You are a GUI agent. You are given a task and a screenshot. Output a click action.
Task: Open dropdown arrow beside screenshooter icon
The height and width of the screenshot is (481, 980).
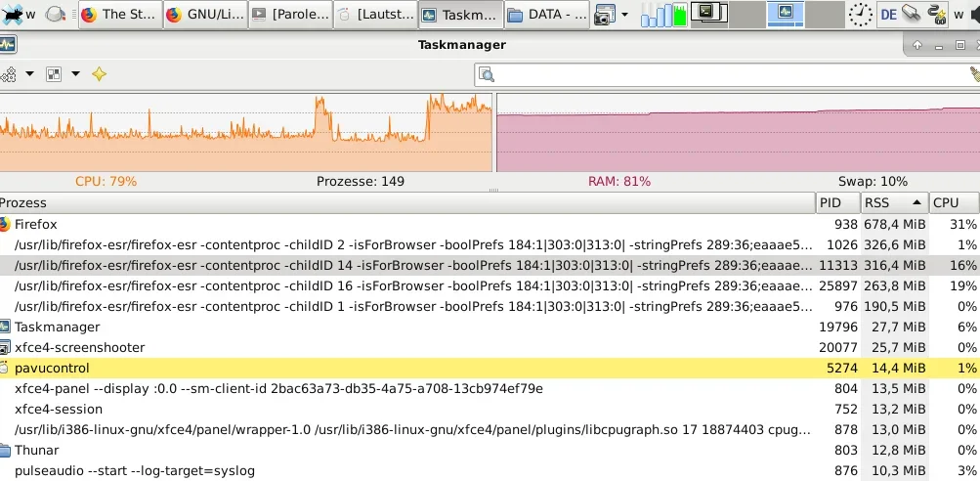click(x=623, y=15)
